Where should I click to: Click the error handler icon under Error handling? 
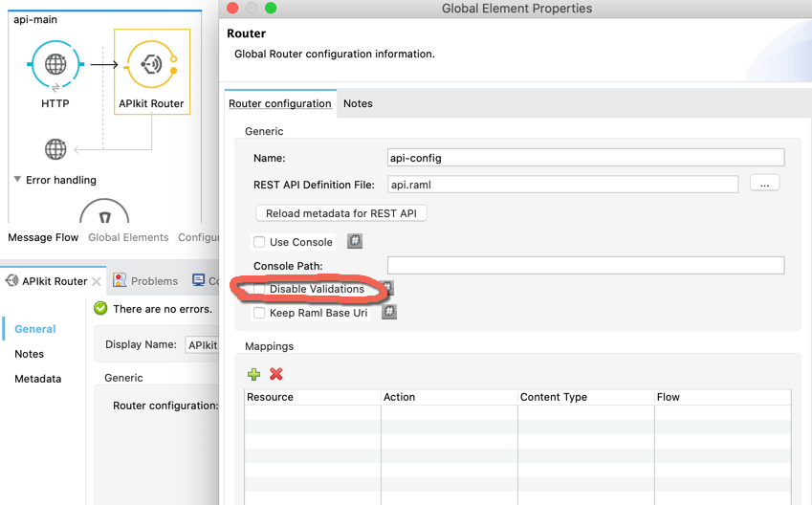[x=103, y=211]
